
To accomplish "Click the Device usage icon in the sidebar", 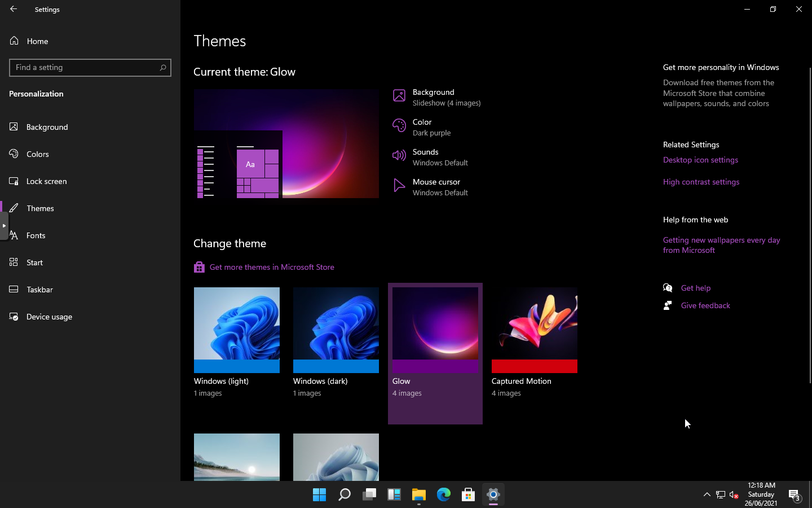I will 14,317.
